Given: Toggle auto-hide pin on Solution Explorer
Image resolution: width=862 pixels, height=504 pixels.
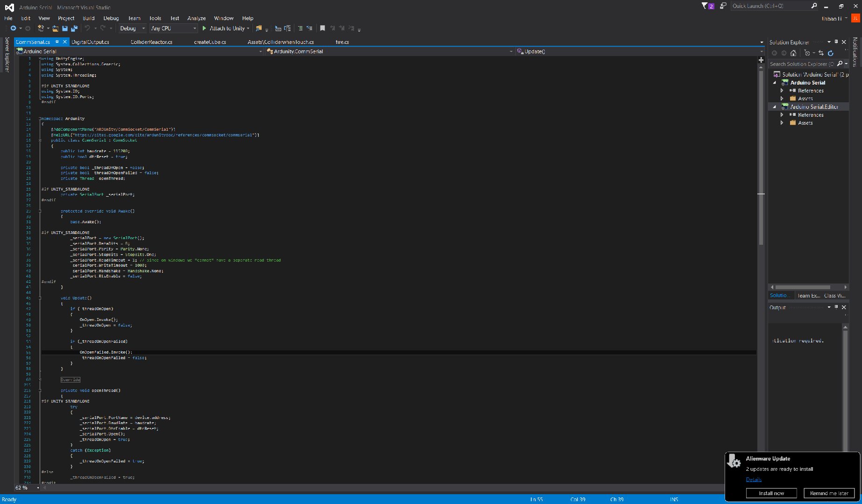Looking at the screenshot, I should (836, 42).
